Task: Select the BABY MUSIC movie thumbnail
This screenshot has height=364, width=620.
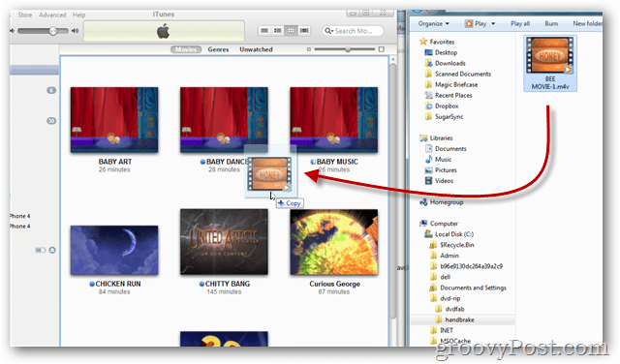Action: pos(333,120)
